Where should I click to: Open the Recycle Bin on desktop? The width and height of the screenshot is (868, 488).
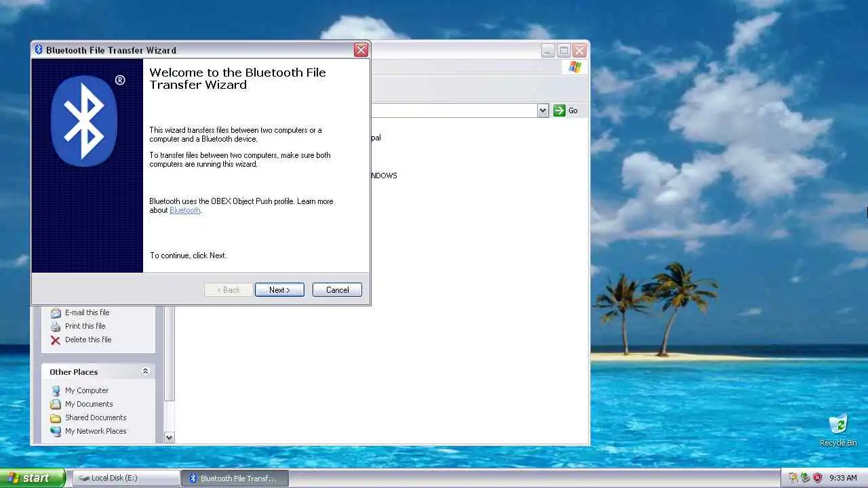(x=838, y=430)
